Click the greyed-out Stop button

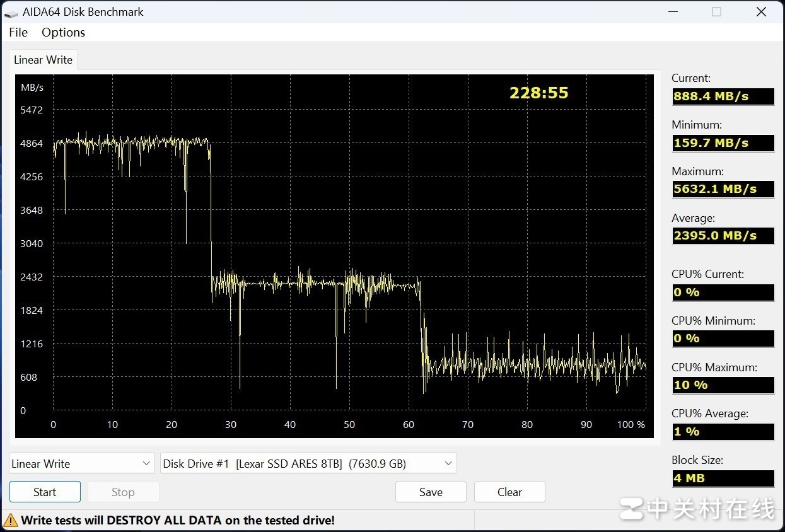point(123,492)
